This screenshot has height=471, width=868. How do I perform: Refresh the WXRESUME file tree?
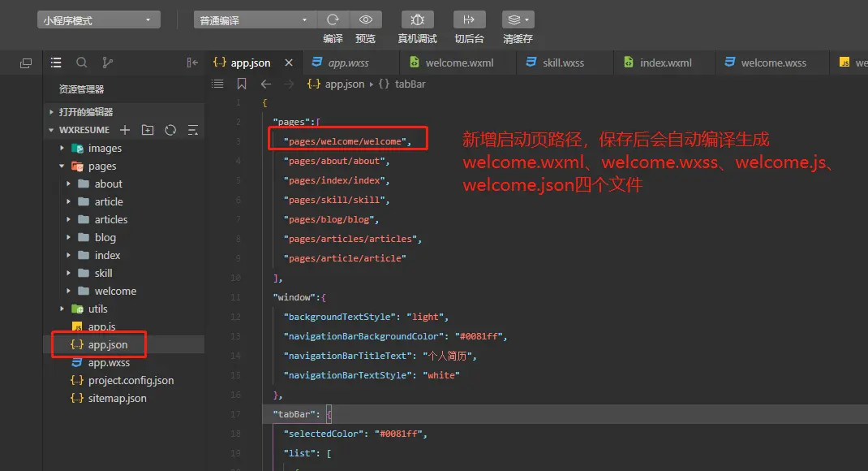click(170, 130)
